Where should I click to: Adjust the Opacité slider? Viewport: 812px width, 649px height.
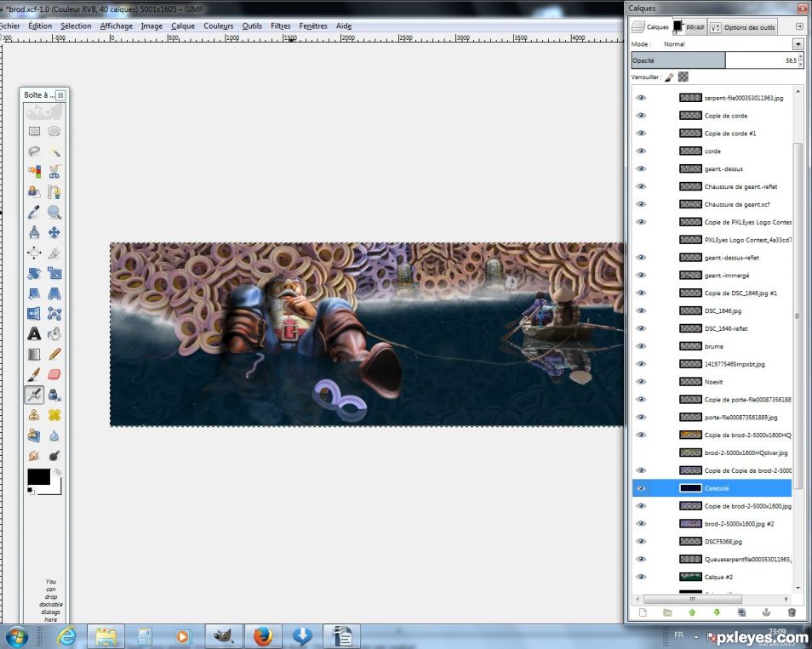(x=713, y=60)
